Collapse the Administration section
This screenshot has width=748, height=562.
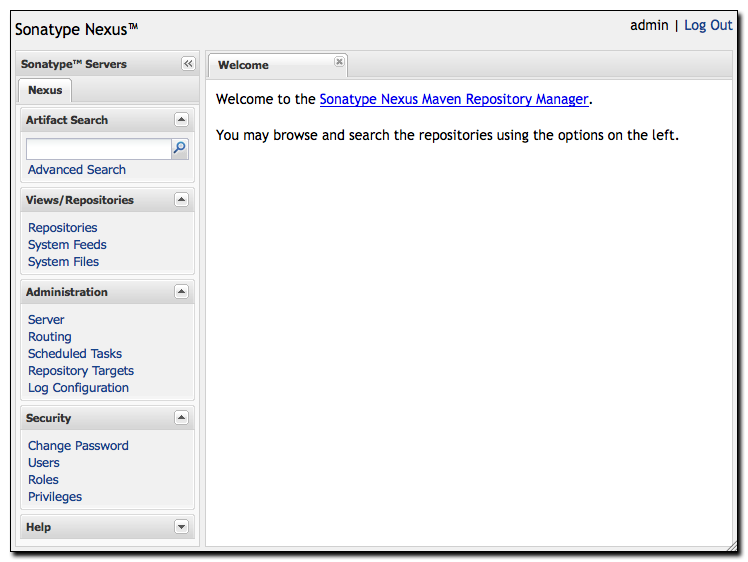tap(181, 291)
